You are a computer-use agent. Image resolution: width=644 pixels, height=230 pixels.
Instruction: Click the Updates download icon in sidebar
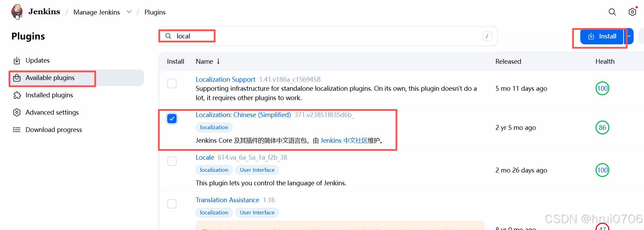pos(17,61)
